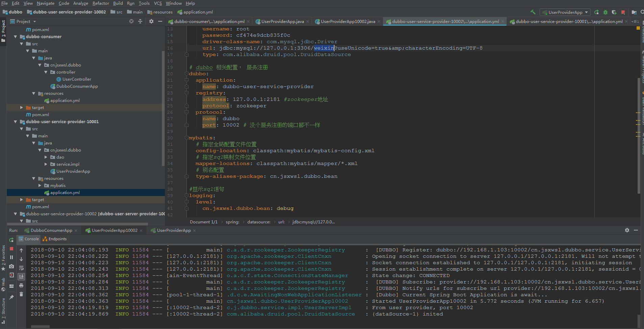Screen dimensions: 644x329
Task: Show the hidden editor tabs list
Action: [635, 22]
